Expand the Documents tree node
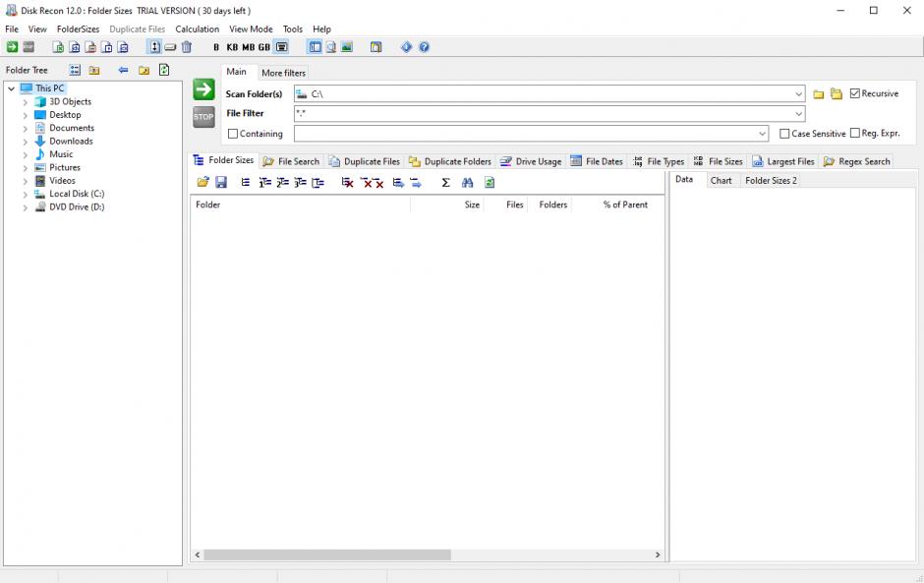924x583 pixels. pos(26,128)
